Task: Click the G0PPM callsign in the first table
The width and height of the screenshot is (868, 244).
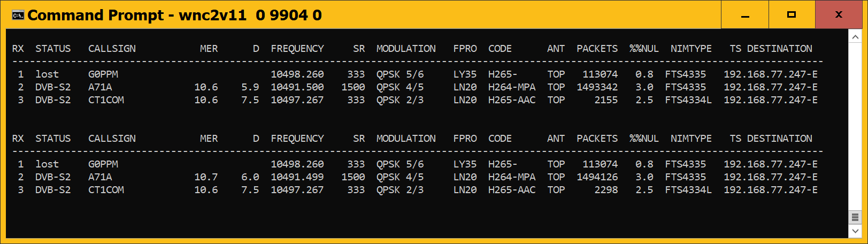Action: point(103,74)
